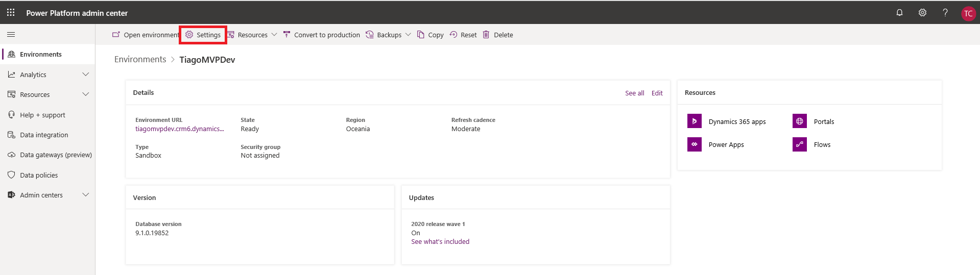Collapse the left navigation hamburger menu

tap(11, 35)
